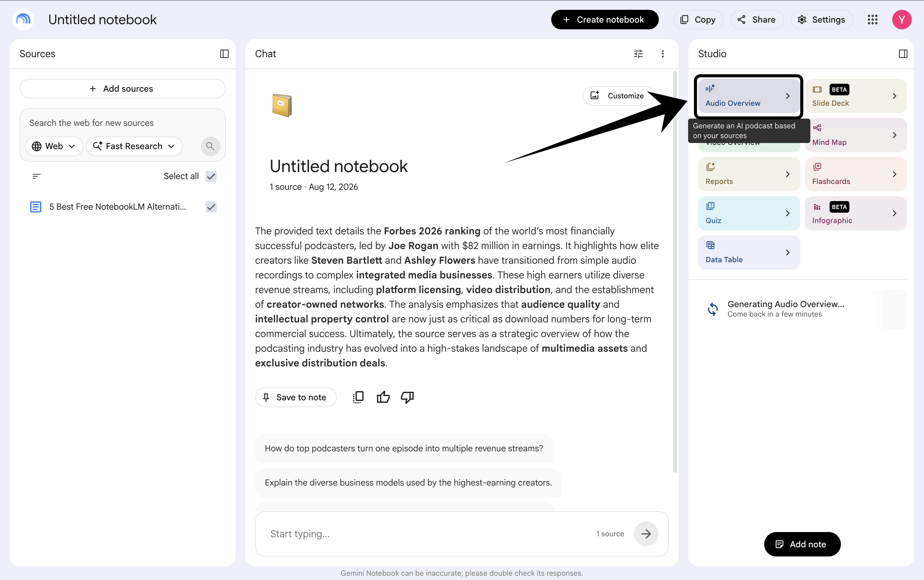Image resolution: width=924 pixels, height=580 pixels.
Task: Create Reports from the Studio
Action: [749, 174]
